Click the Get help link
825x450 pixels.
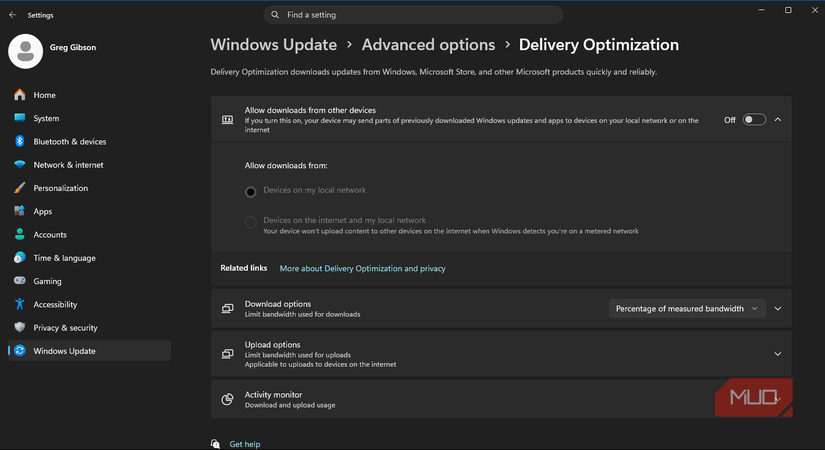coord(245,444)
